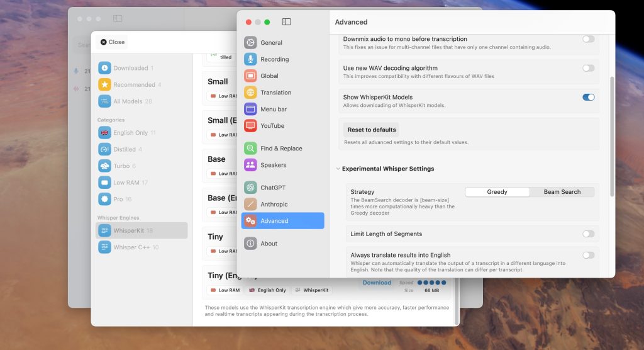Switch to the About settings tab
644x350 pixels.
point(269,244)
